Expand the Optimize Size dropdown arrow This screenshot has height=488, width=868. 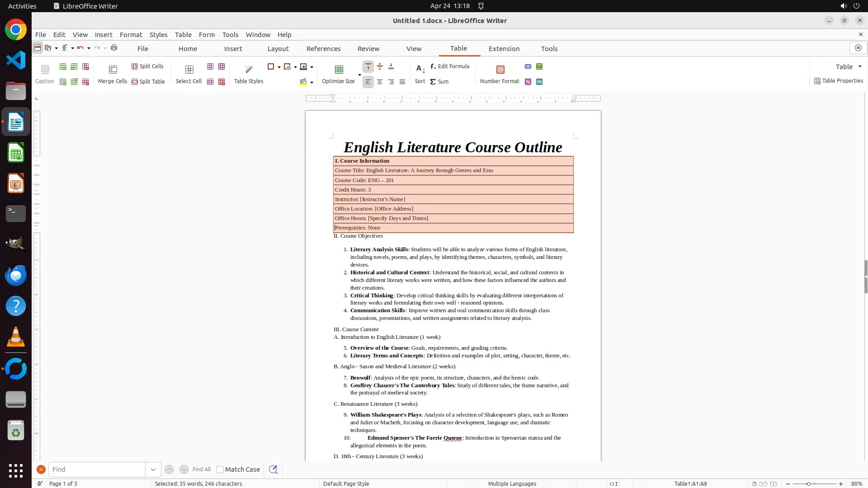click(359, 75)
